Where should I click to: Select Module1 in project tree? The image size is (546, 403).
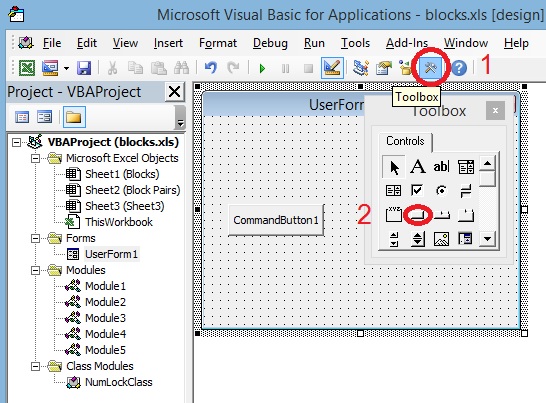[x=105, y=286]
